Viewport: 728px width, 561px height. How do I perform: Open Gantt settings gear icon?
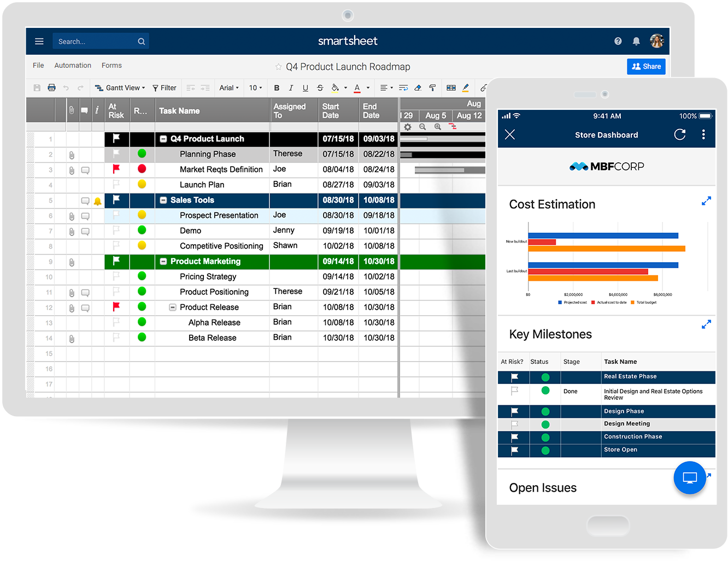coord(408,127)
